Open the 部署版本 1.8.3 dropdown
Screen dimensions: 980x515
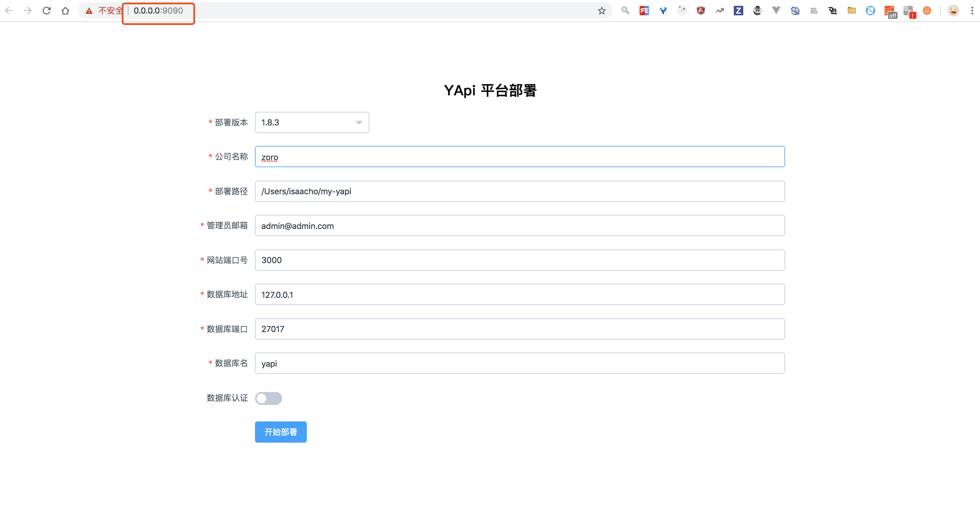(312, 122)
